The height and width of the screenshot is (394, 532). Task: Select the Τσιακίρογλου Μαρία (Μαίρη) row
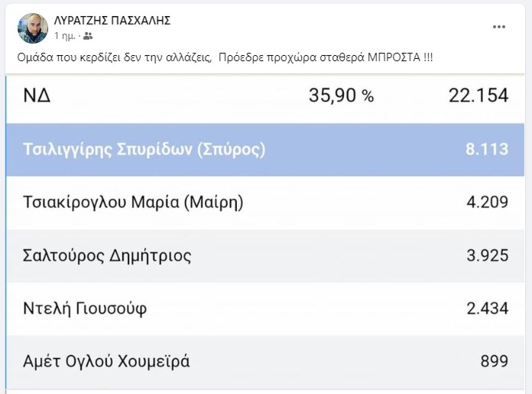click(265, 203)
